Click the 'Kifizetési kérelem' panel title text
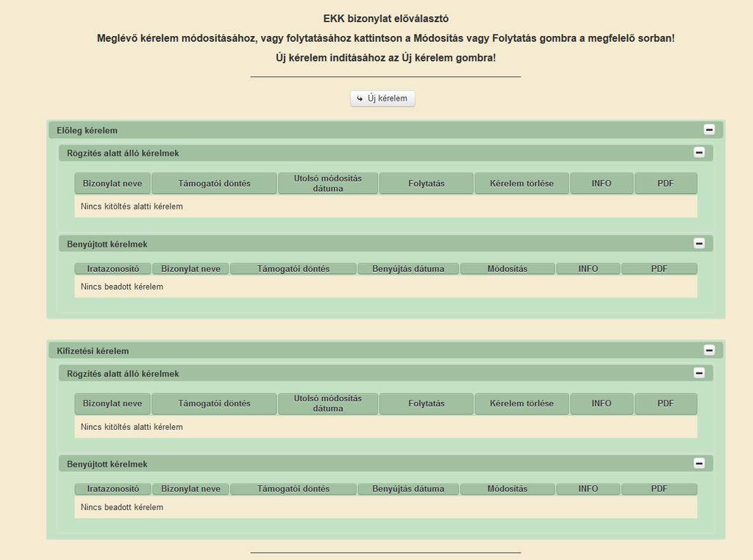 93,351
